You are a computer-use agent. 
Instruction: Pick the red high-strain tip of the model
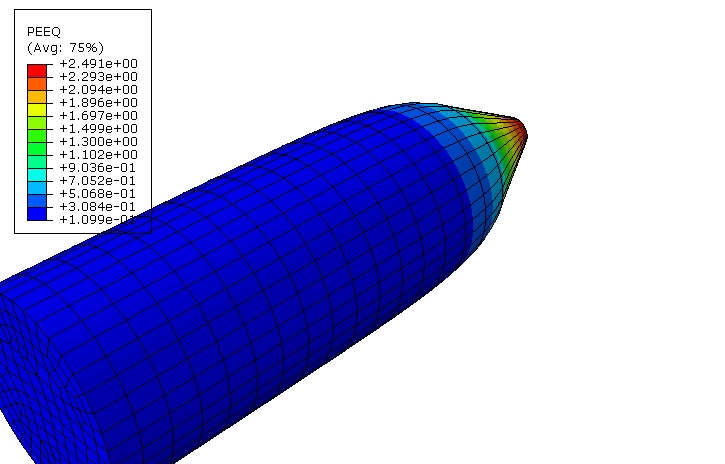pyautogui.click(x=519, y=129)
